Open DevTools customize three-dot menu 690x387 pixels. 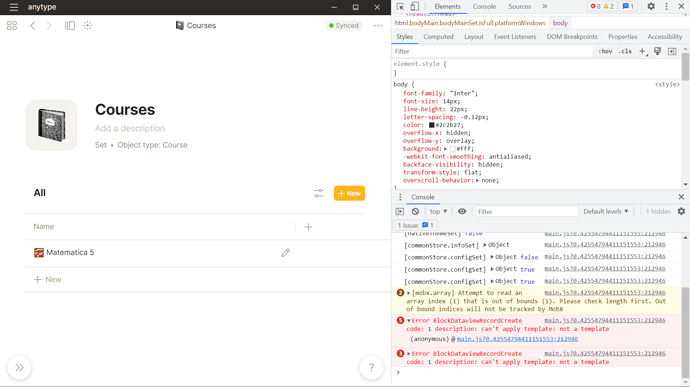coord(666,7)
